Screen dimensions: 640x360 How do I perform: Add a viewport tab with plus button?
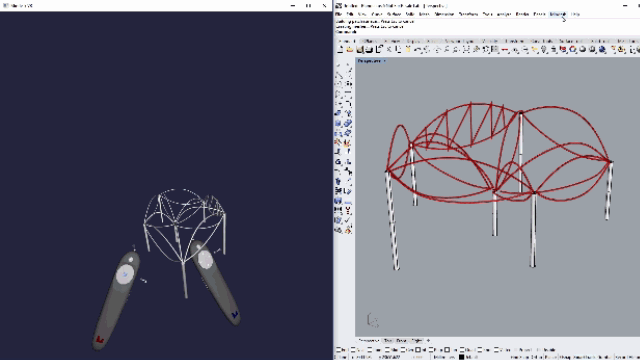[x=428, y=340]
